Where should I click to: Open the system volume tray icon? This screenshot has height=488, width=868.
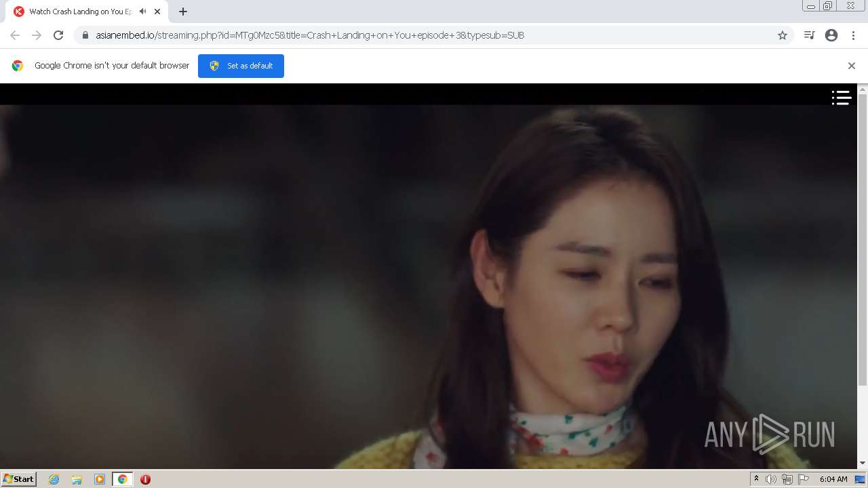click(771, 479)
